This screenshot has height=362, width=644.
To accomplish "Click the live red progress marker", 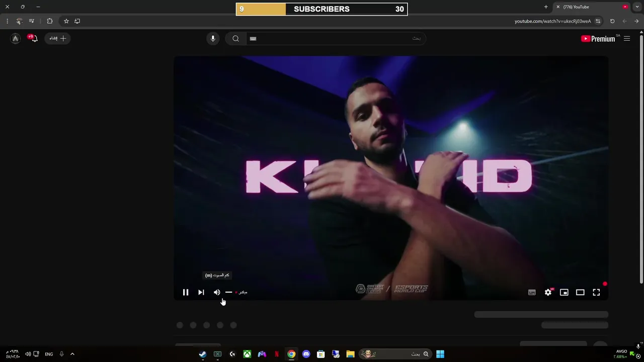I will click(605, 284).
